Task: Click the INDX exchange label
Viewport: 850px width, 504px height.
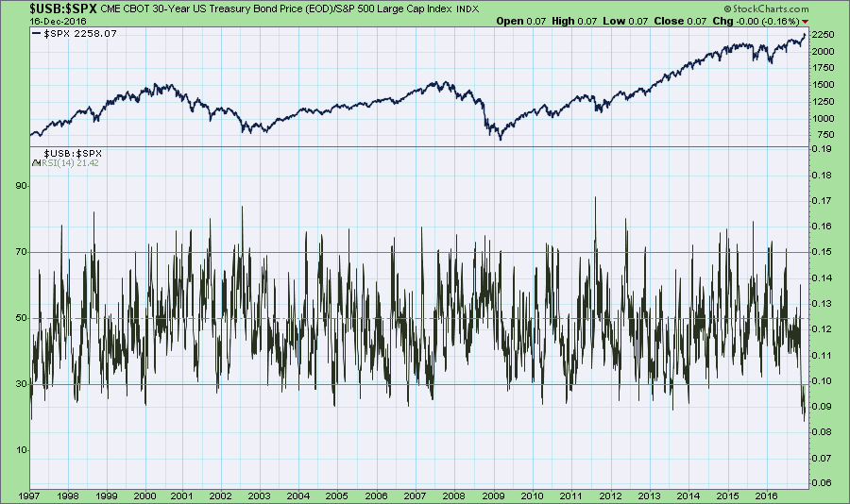Action: click(467, 9)
